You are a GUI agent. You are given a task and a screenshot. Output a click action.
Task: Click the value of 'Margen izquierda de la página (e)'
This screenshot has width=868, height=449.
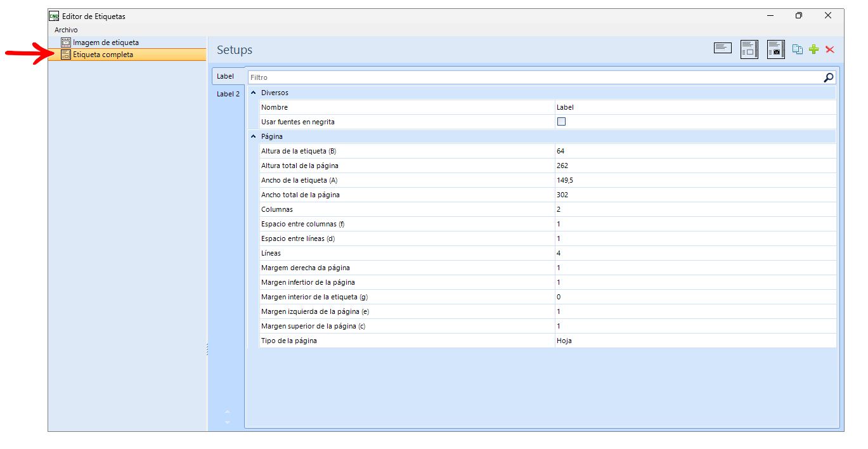(559, 311)
